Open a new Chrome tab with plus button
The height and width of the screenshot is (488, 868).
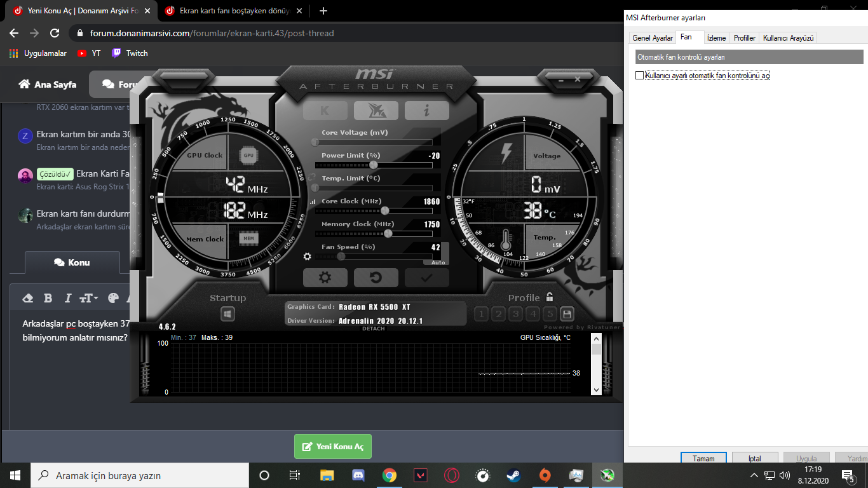323,11
